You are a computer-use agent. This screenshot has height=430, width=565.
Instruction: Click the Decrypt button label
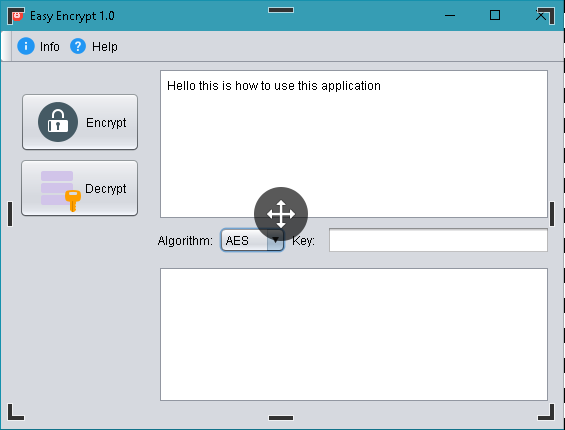coord(106,189)
